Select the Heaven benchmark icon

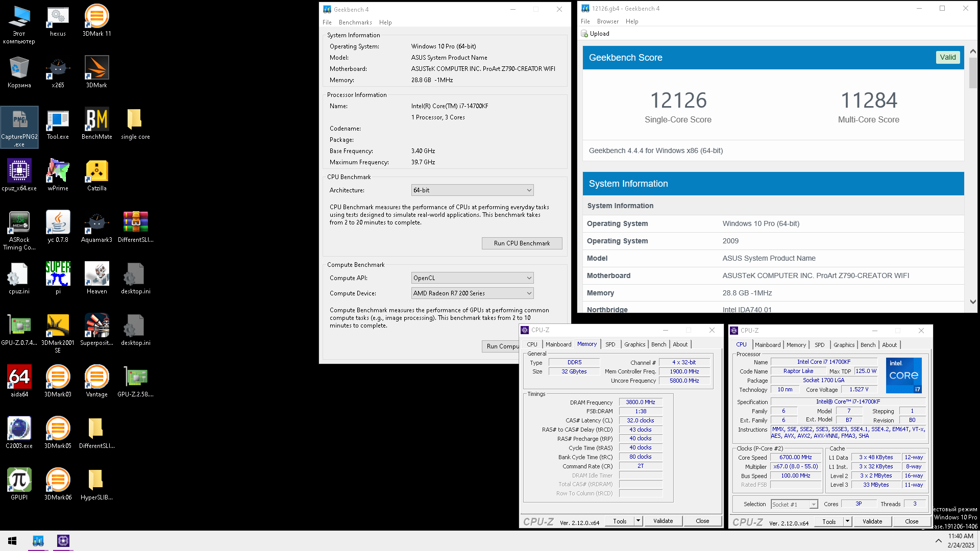click(96, 278)
